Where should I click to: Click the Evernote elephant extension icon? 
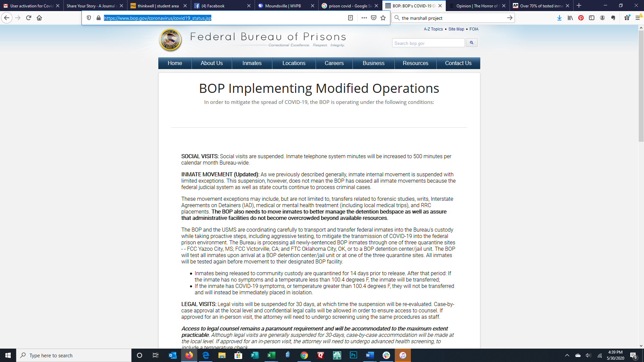(x=613, y=18)
